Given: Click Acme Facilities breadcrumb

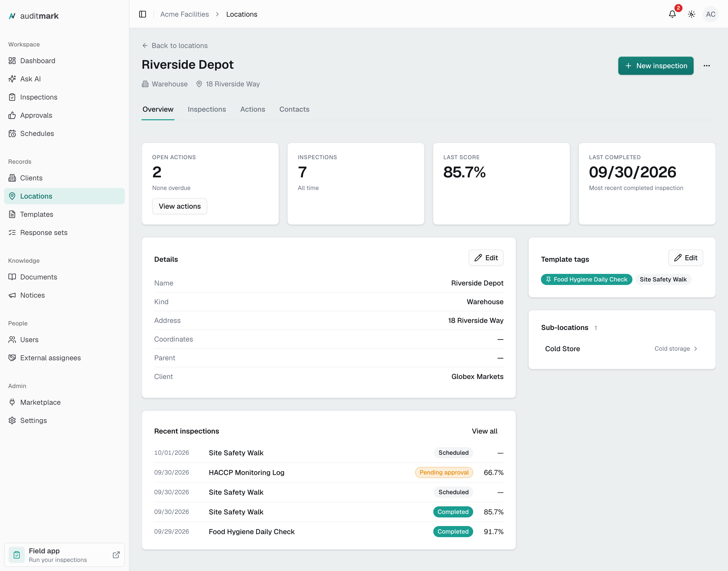Looking at the screenshot, I should [184, 14].
